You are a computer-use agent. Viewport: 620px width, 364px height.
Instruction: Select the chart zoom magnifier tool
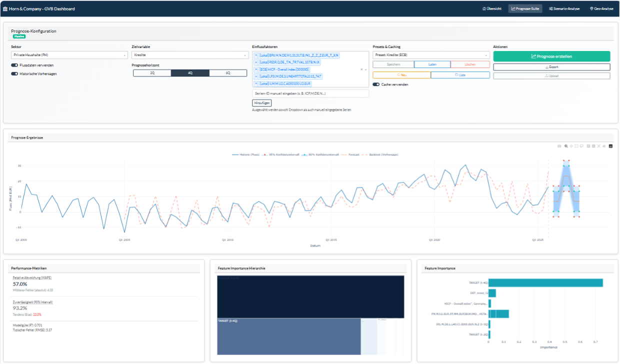565,146
